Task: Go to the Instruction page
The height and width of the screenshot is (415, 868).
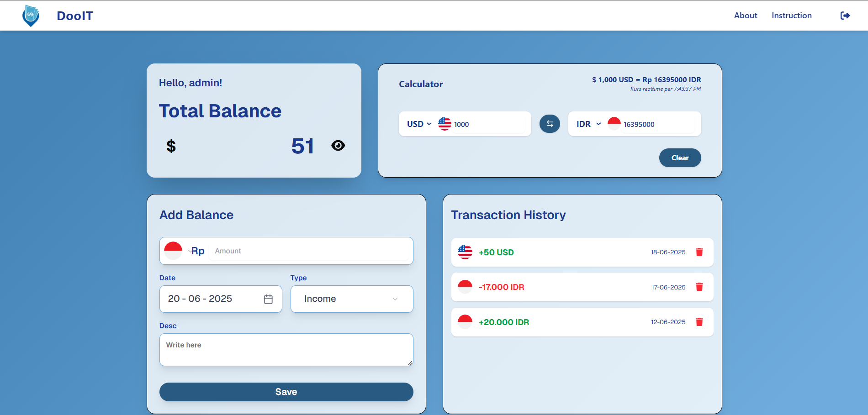Action: click(x=791, y=16)
